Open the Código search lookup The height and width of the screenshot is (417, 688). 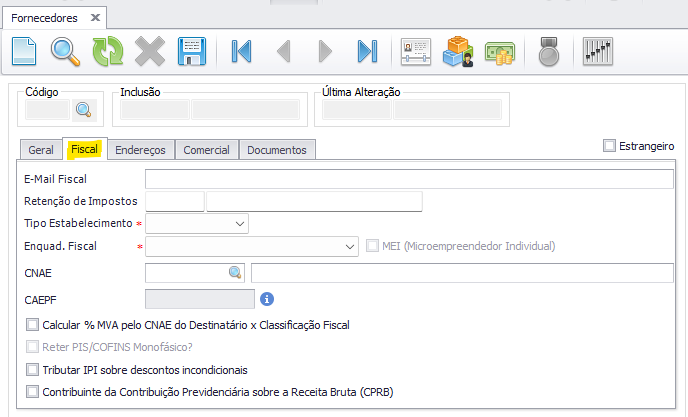point(83,110)
